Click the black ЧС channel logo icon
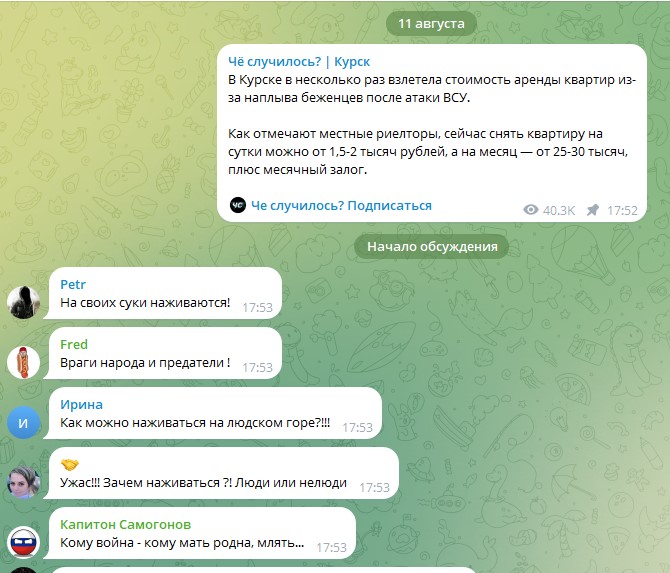The image size is (670, 573). (238, 205)
